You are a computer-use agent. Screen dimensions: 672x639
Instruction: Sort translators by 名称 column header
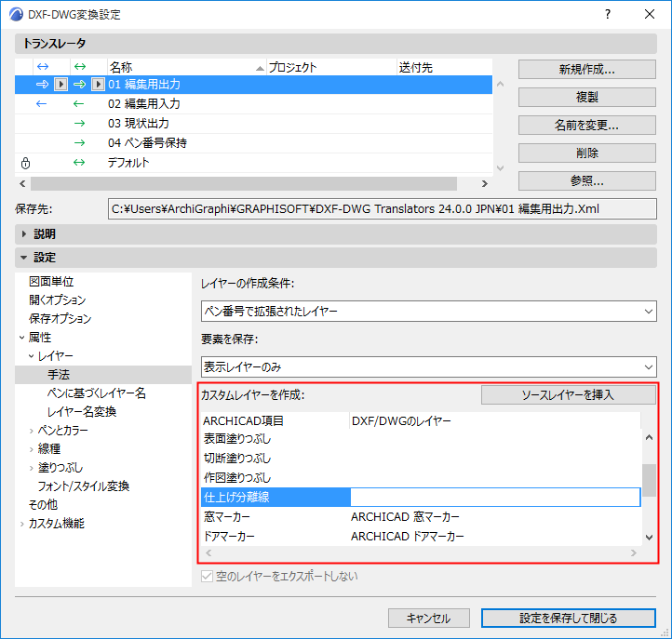186,67
